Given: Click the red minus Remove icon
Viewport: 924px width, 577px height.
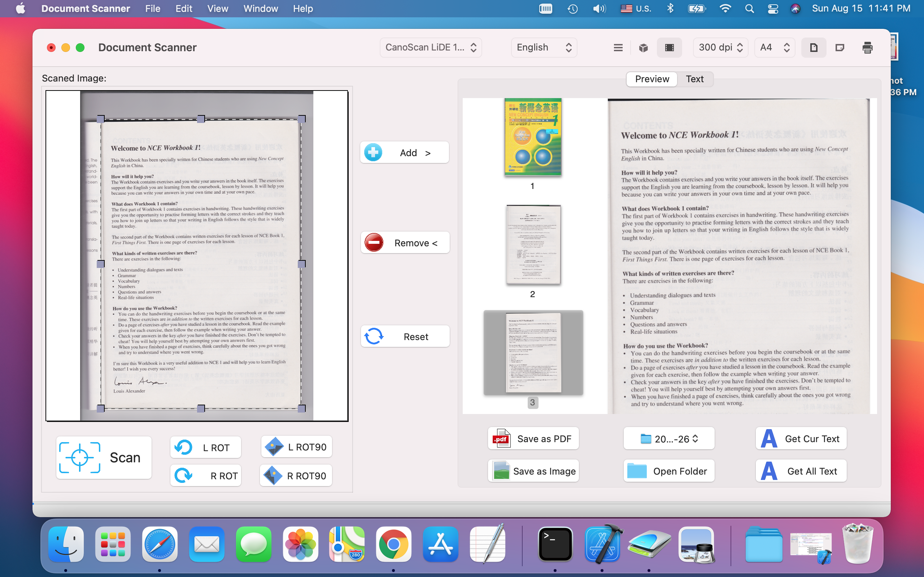Looking at the screenshot, I should click(x=374, y=243).
